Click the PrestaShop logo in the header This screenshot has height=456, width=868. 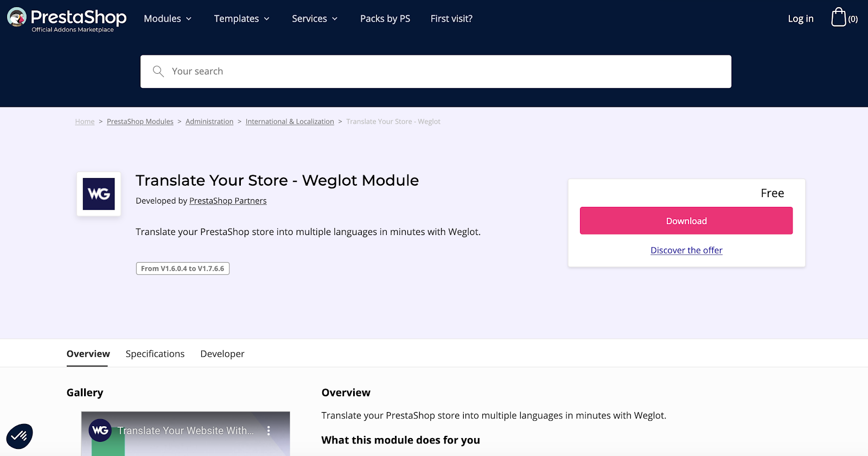click(67, 20)
